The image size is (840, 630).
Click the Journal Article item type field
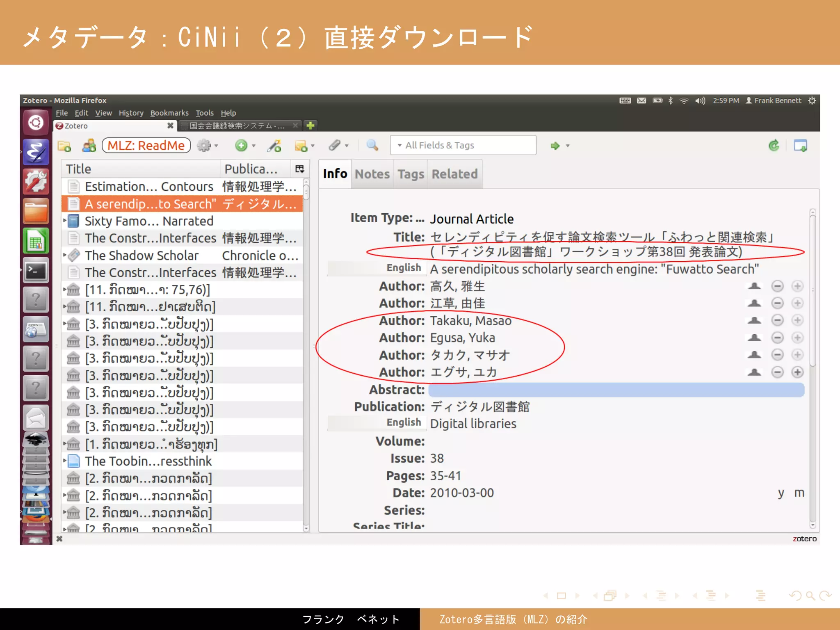472,219
